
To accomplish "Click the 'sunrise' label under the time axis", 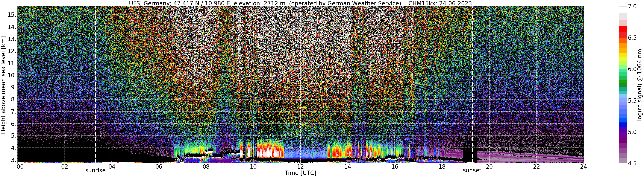I will (95, 171).
